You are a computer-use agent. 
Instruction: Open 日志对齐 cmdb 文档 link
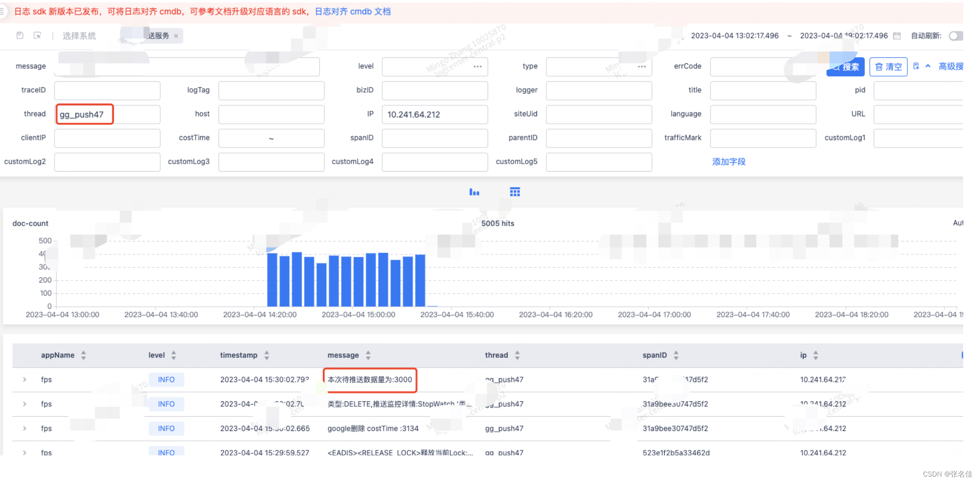click(353, 11)
